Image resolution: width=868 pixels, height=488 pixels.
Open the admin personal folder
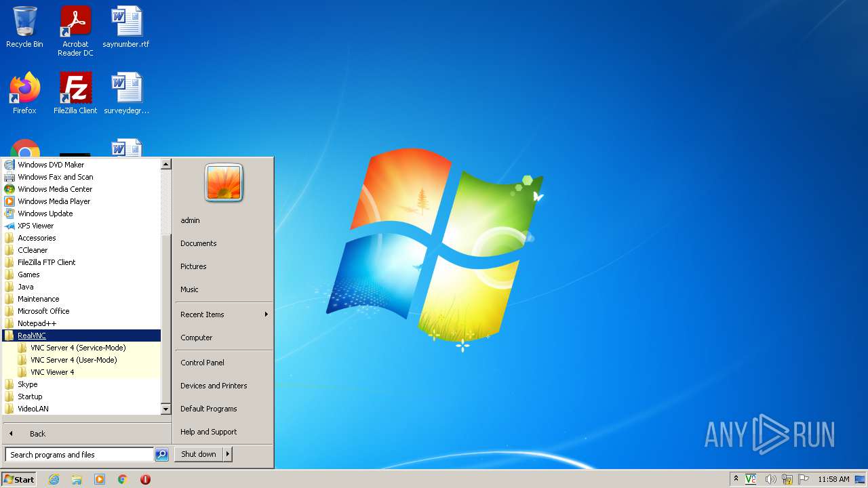pos(224,220)
